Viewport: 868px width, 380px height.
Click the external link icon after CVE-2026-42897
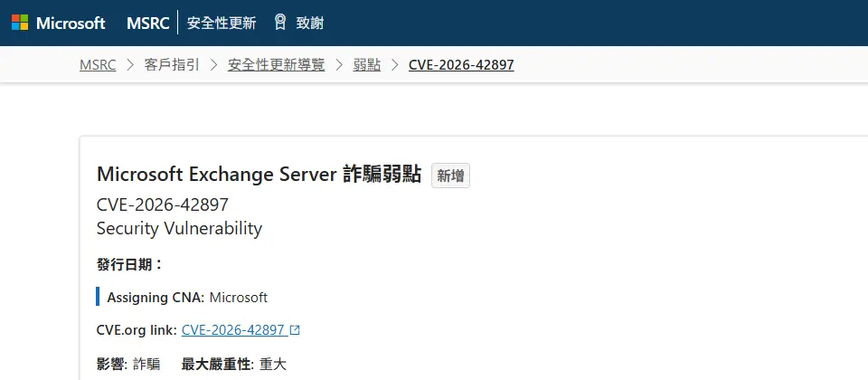point(295,330)
